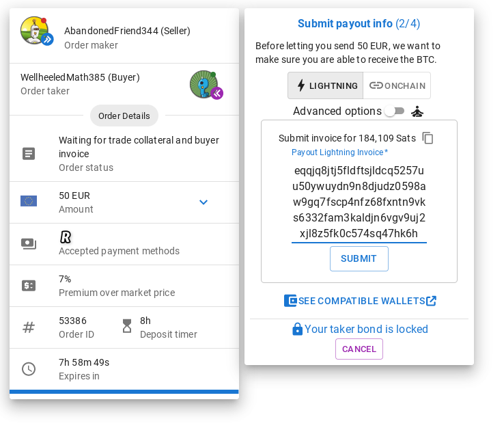Screen dimensions: 504x430
Task: Click the clock icon for Expires in
Action: tap(29, 369)
